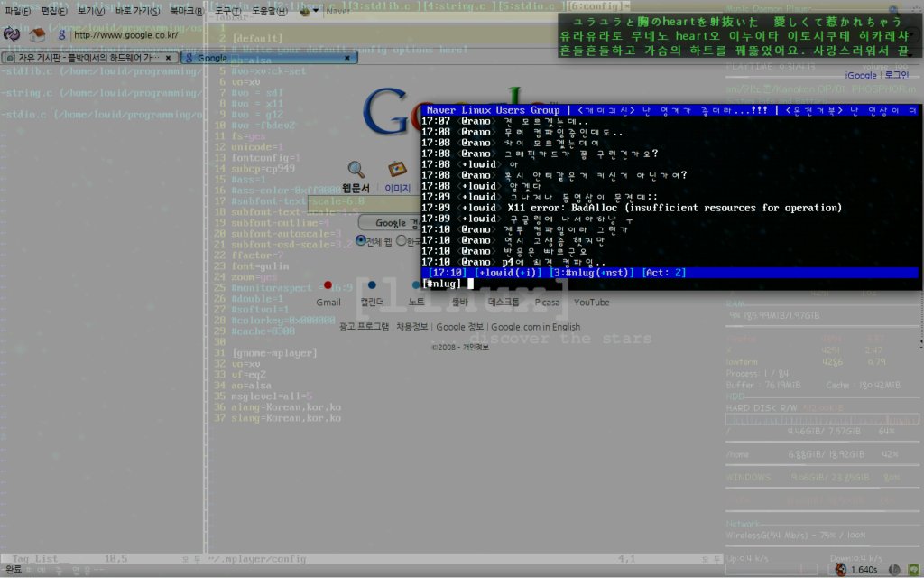Open the 데스크톱 link
The height and width of the screenshot is (578, 924).
(x=504, y=303)
